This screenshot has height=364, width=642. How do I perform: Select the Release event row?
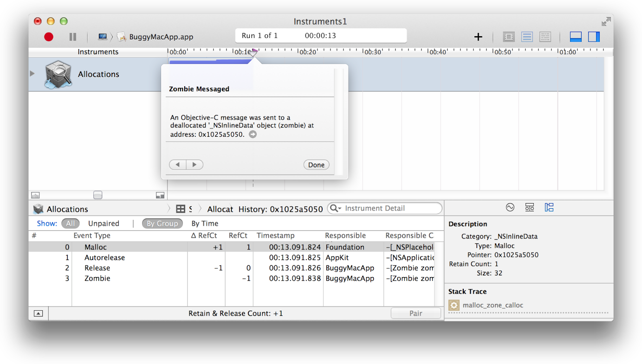tap(231, 268)
